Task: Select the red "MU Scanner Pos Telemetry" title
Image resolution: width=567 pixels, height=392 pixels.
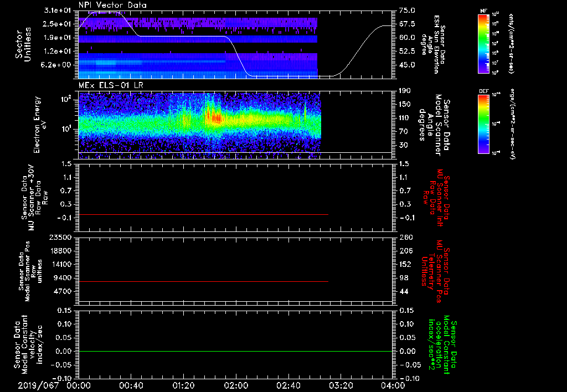Action: click(435, 271)
